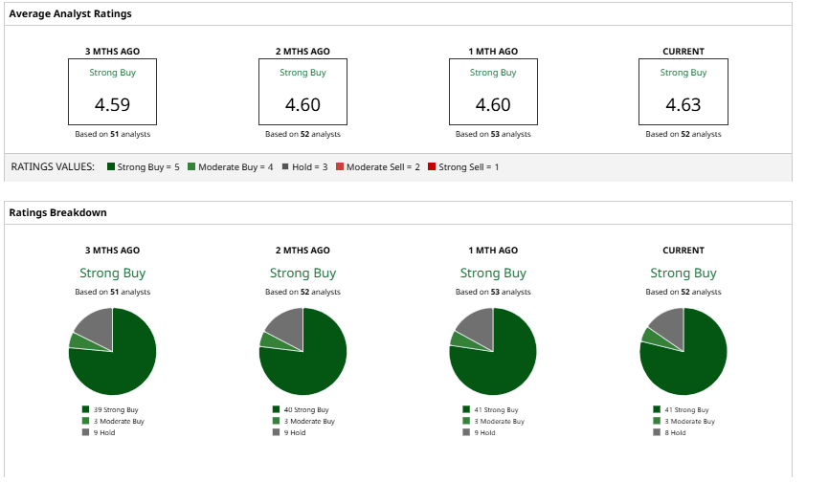Click the Hold legend gray square
829x504 pixels.
click(285, 166)
